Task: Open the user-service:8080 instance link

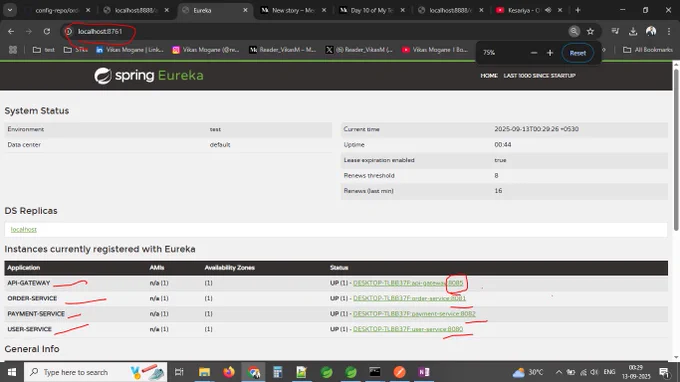Action: point(408,329)
